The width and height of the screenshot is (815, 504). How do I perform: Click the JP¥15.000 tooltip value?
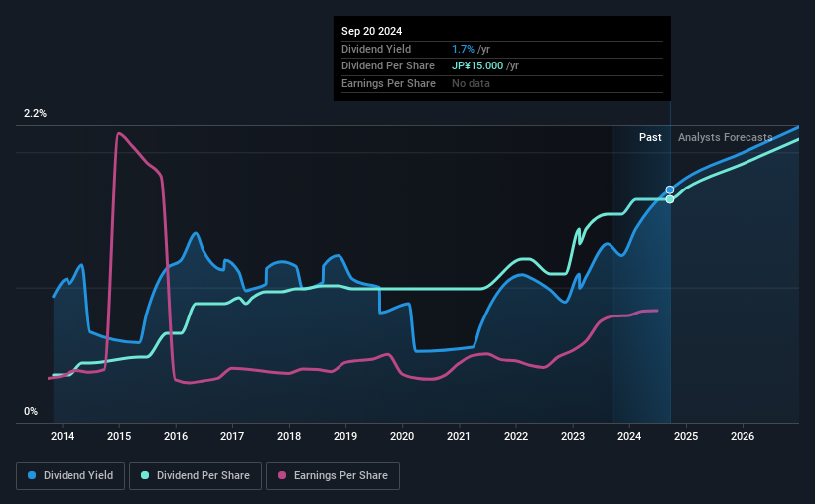(x=477, y=66)
